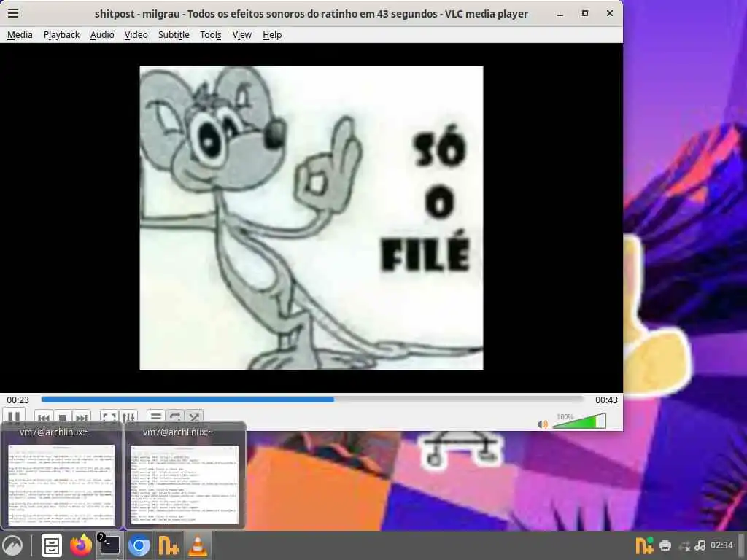
Task: Toggle loop repeat mode
Action: pos(175,417)
